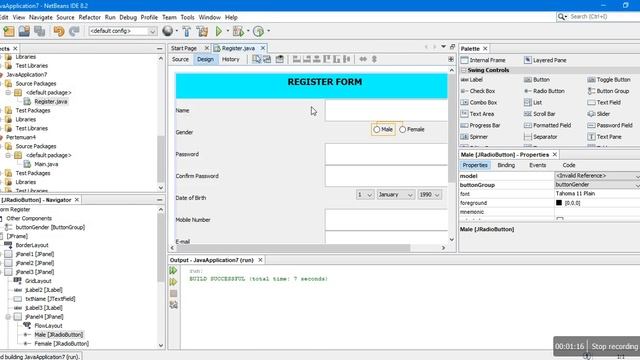Open the Refactor menu
This screenshot has height=360, width=640.
tap(89, 17)
